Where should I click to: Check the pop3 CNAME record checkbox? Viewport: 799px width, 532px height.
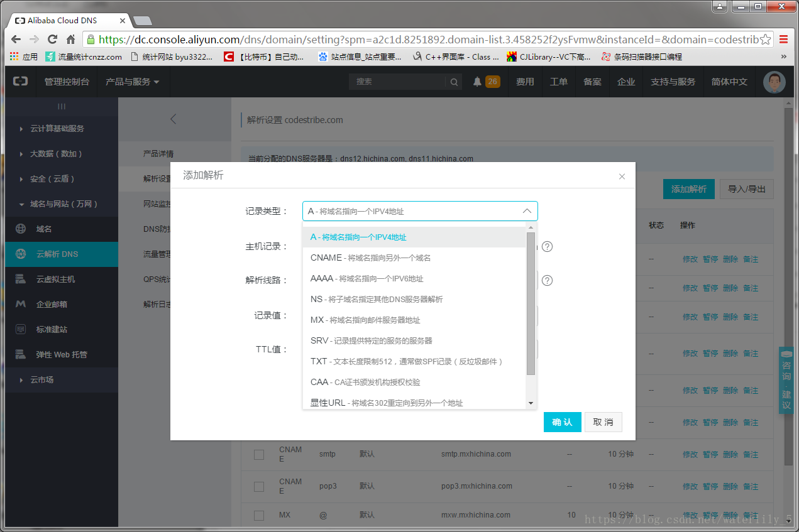(259, 487)
